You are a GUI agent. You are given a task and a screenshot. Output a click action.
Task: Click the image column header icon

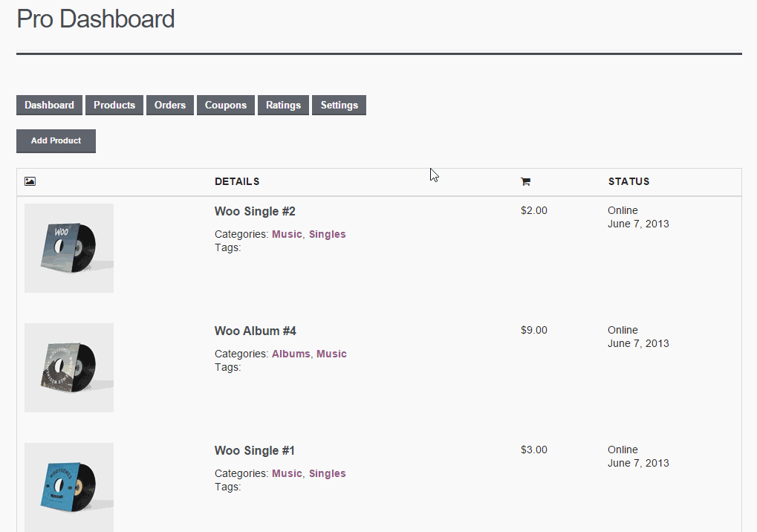[30, 181]
